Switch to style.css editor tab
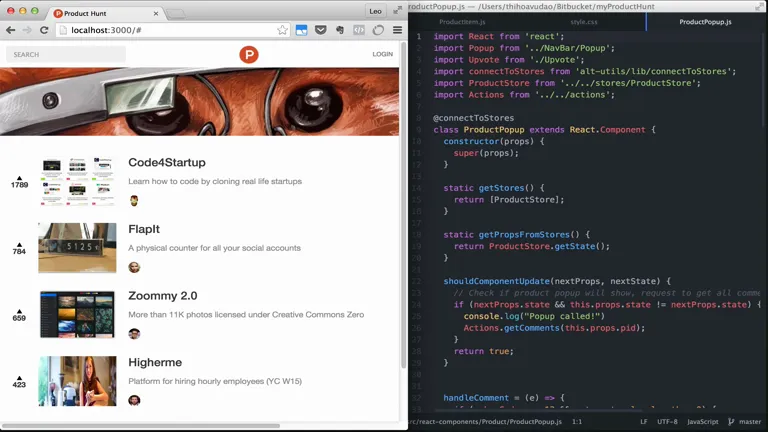Viewport: 768px width, 432px height. [x=583, y=22]
